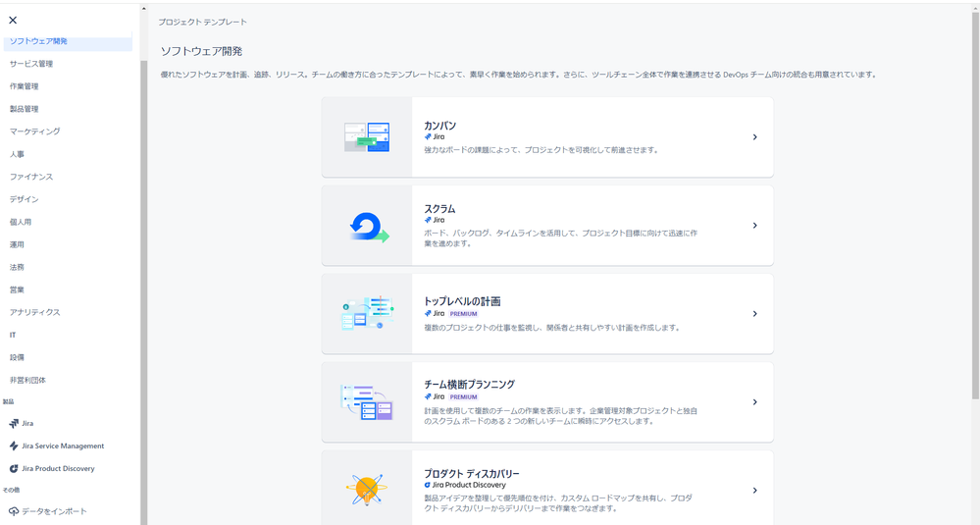Open Jira Product Discovery product label
Image resolution: width=980 pixels, height=525 pixels.
pyautogui.click(x=58, y=468)
